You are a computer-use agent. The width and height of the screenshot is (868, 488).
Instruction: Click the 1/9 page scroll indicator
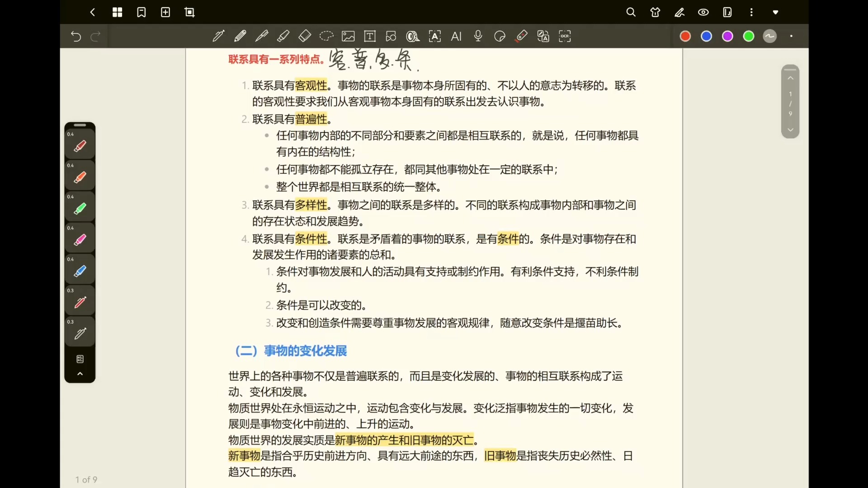[790, 104]
